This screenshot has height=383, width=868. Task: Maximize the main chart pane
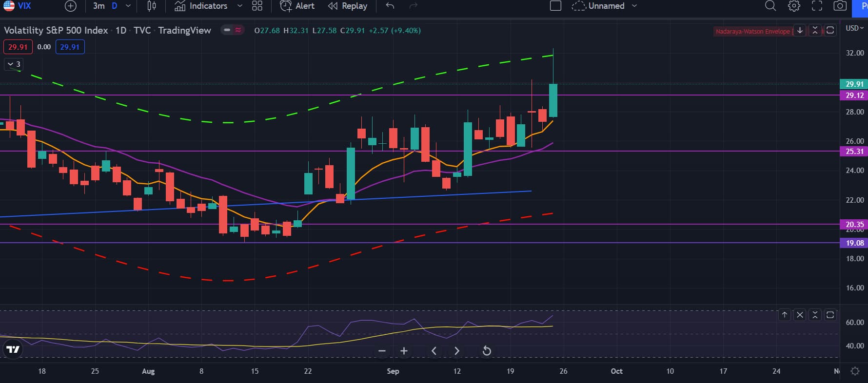click(x=830, y=30)
